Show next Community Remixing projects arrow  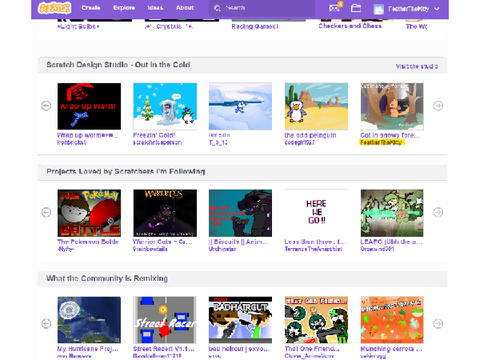pos(438,323)
